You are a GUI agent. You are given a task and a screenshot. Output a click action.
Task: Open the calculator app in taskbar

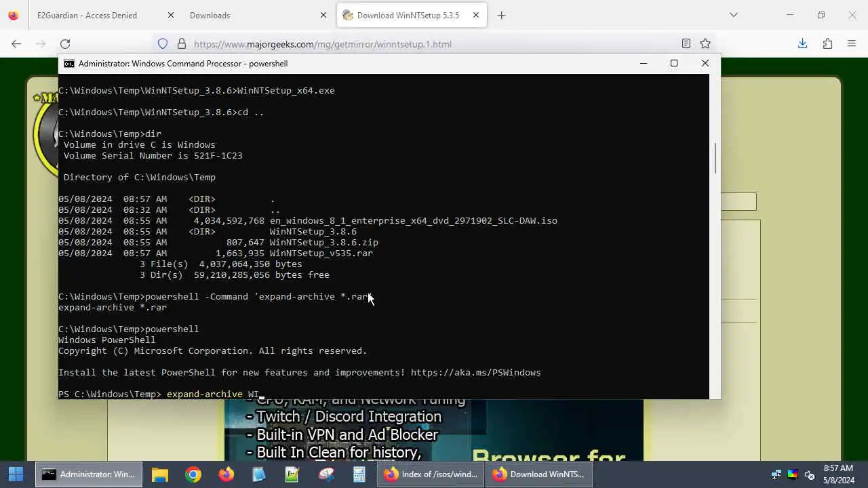click(x=359, y=474)
